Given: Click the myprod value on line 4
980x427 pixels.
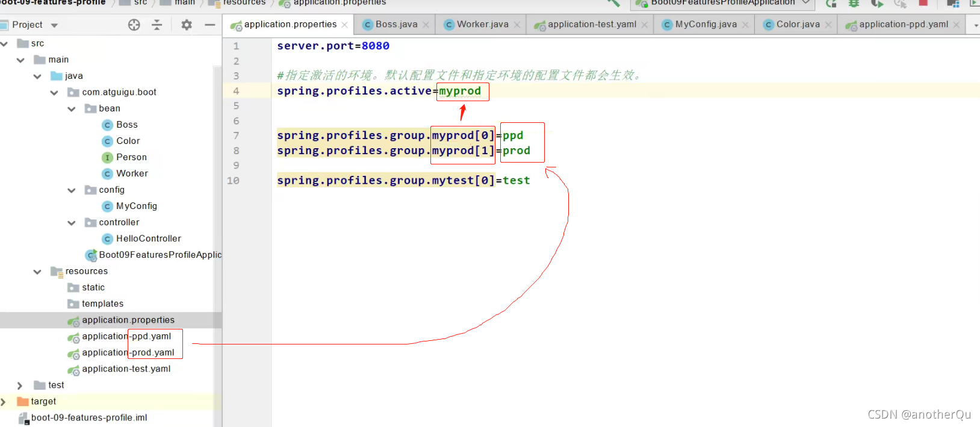Looking at the screenshot, I should (460, 91).
